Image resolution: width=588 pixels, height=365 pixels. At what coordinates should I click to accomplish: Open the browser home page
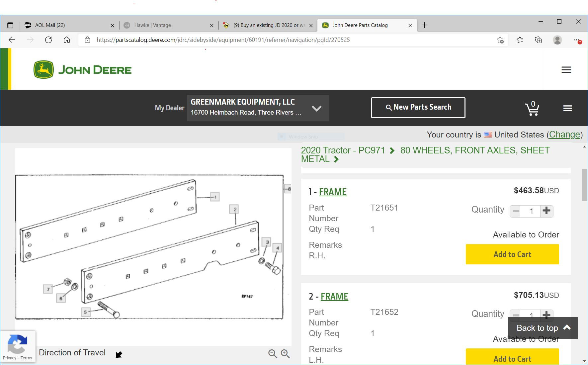point(67,40)
